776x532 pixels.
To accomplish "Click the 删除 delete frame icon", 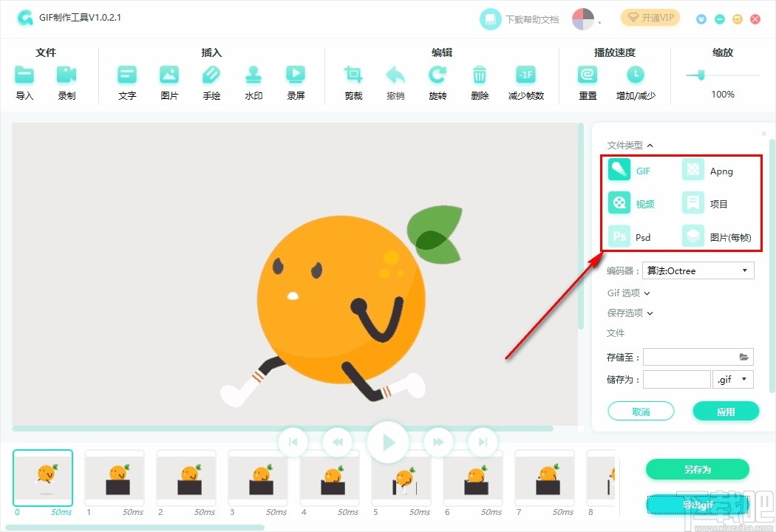I will 480,74.
